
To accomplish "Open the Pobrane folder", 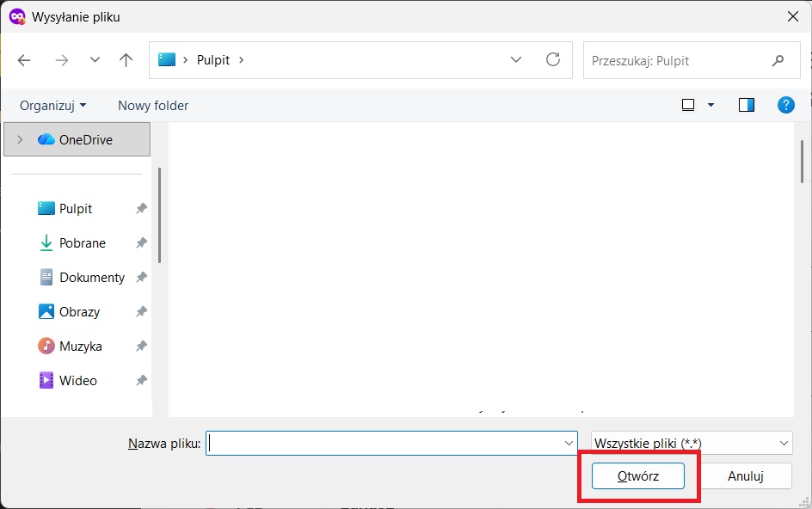I will click(82, 242).
